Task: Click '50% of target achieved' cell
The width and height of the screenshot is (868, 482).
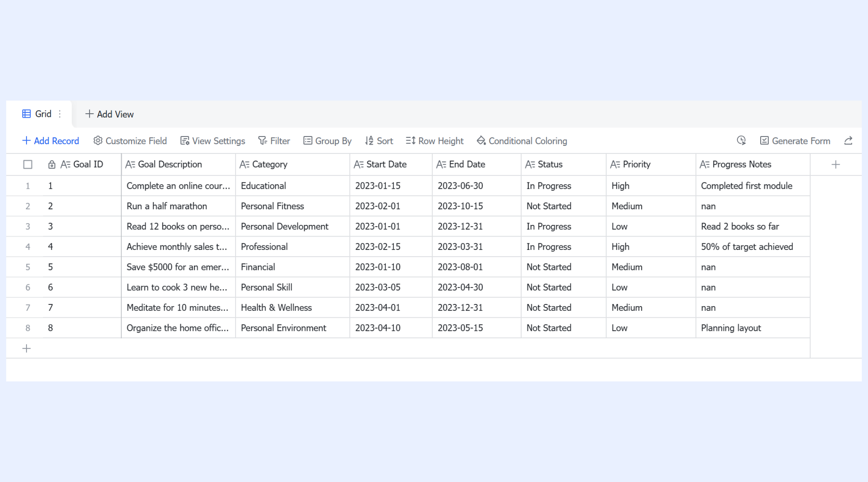Action: 753,247
